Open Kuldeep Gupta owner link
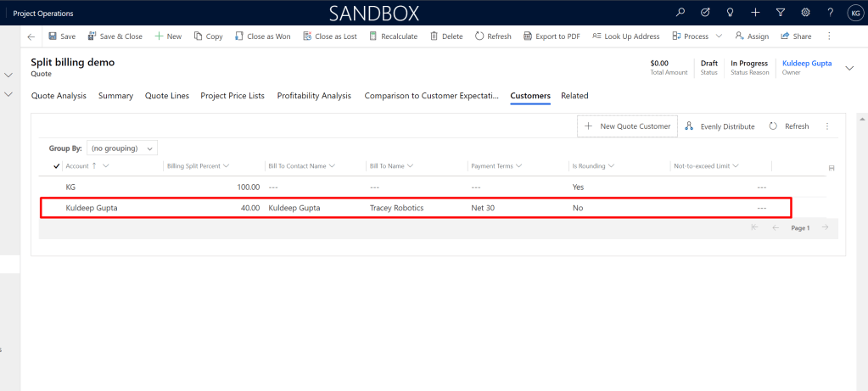 (806, 64)
